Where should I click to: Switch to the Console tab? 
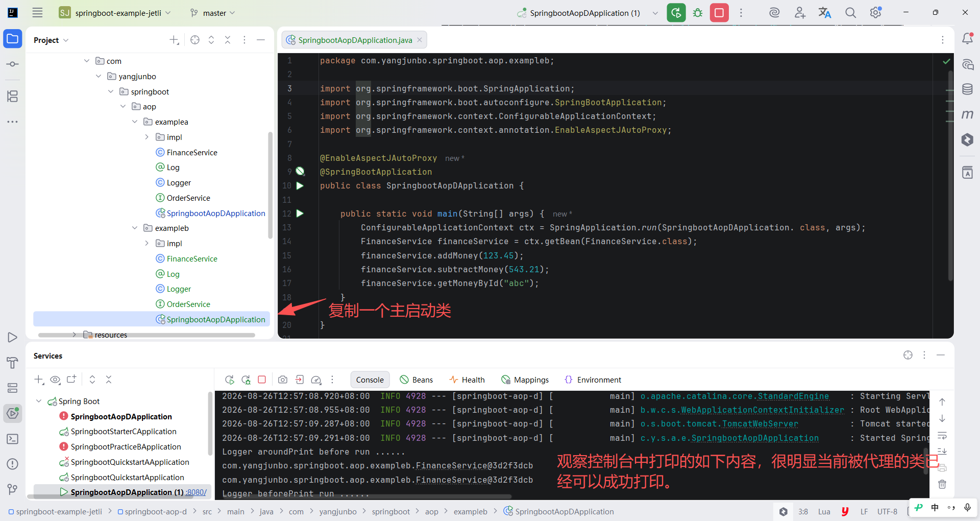370,380
